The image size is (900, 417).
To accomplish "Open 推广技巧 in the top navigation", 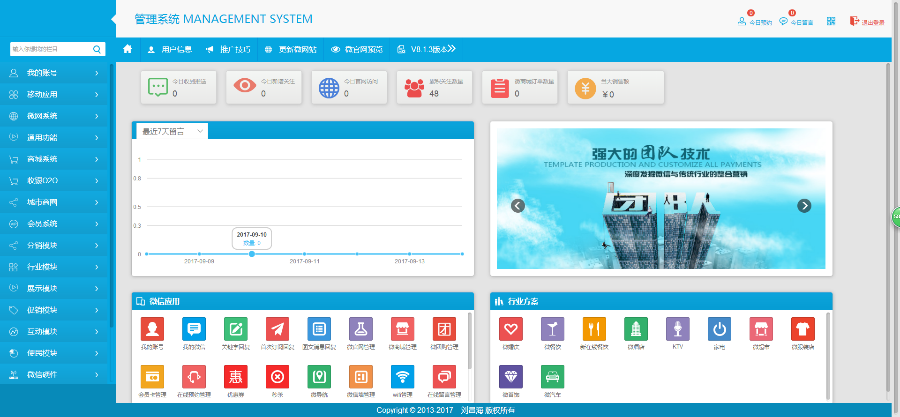I will [228, 49].
